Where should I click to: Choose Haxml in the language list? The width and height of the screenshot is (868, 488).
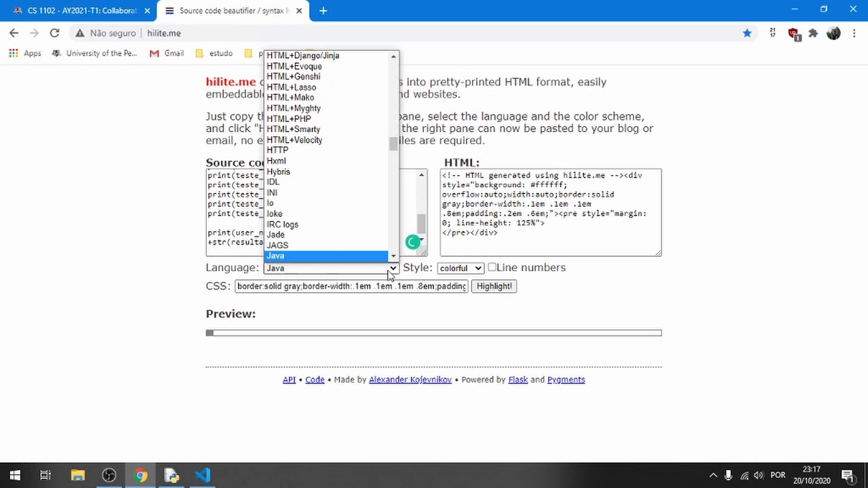tap(326, 161)
